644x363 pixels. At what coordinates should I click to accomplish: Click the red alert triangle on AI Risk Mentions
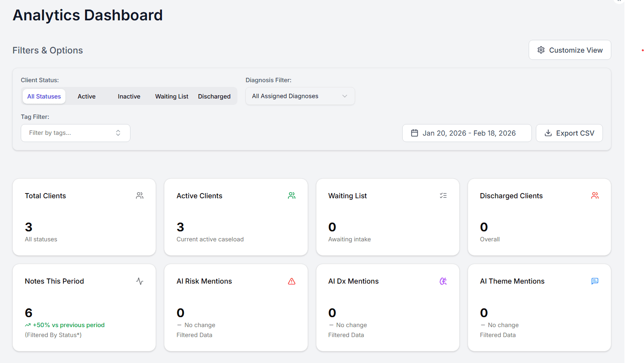click(292, 281)
